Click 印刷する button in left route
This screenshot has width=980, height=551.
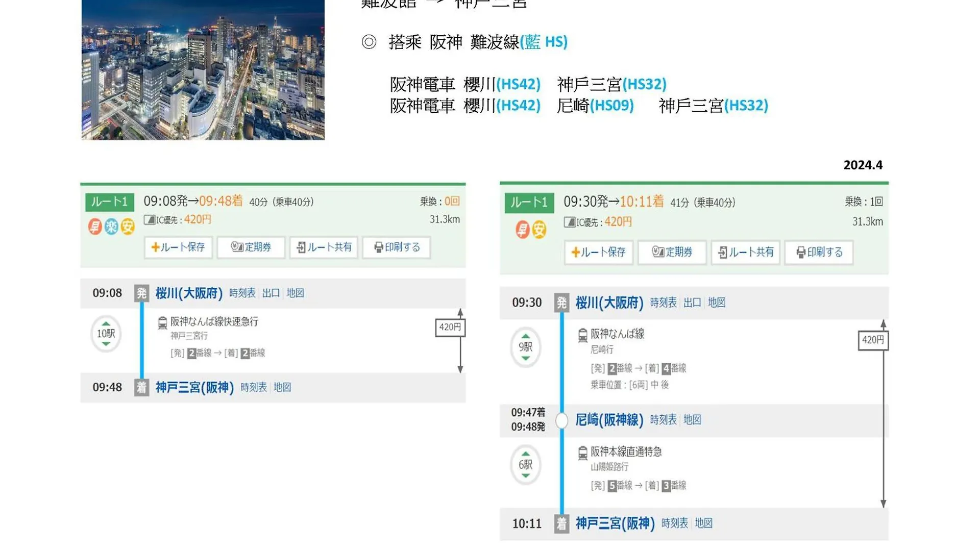[397, 247]
